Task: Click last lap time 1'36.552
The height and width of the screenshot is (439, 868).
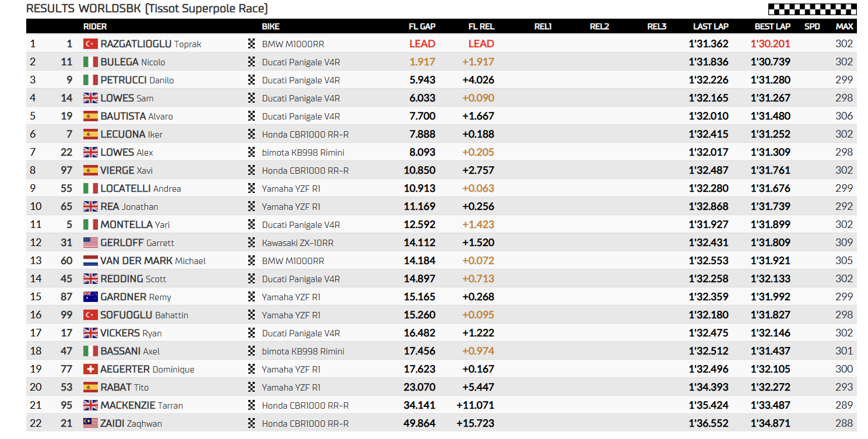Action: 708,423
